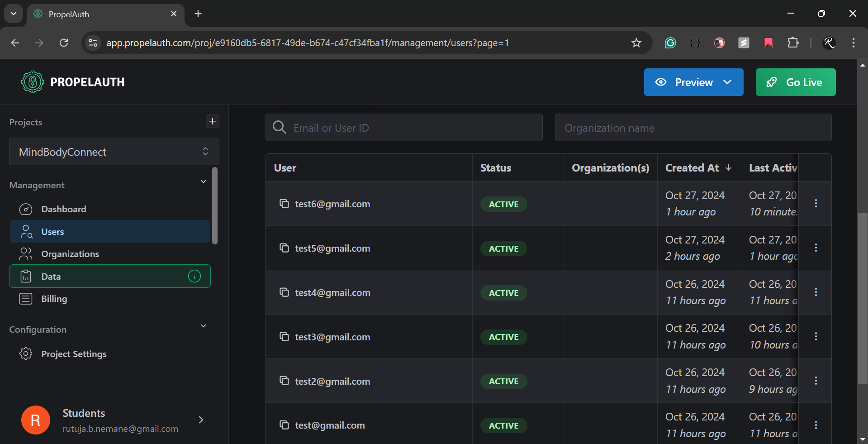Bookmark this page with star icon
This screenshot has width=868, height=444.
(x=636, y=43)
